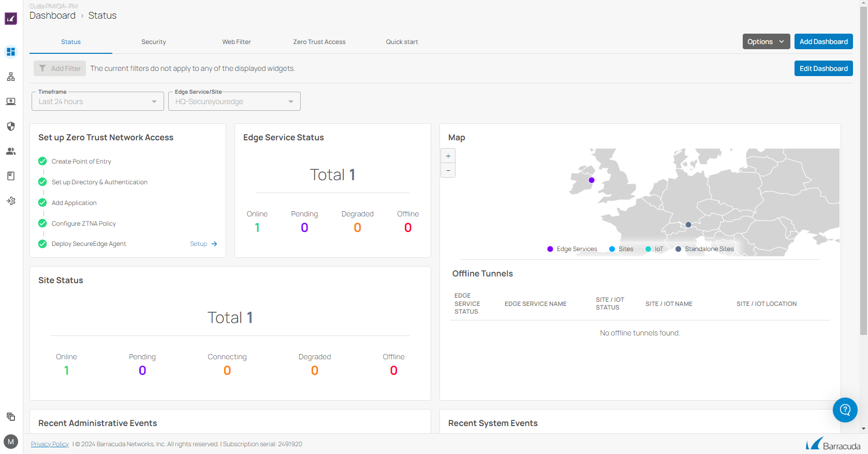Click the Add Application step label
868x454 pixels.
point(74,203)
